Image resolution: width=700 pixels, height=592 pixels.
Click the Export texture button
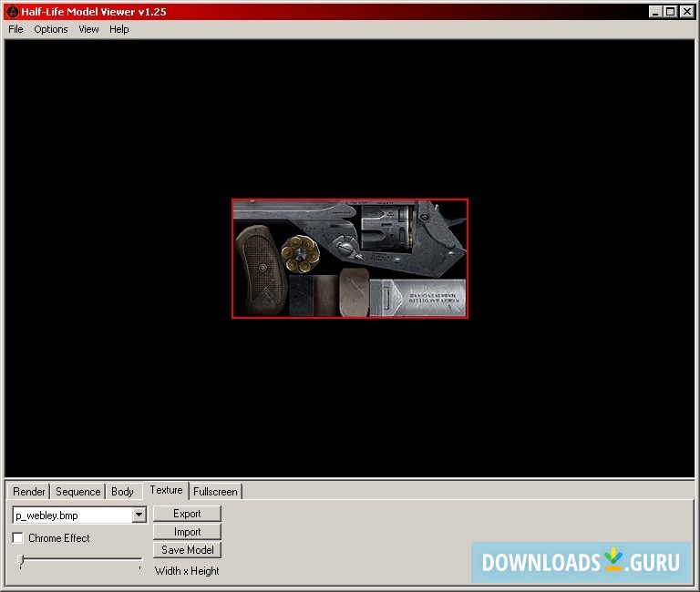tap(187, 514)
